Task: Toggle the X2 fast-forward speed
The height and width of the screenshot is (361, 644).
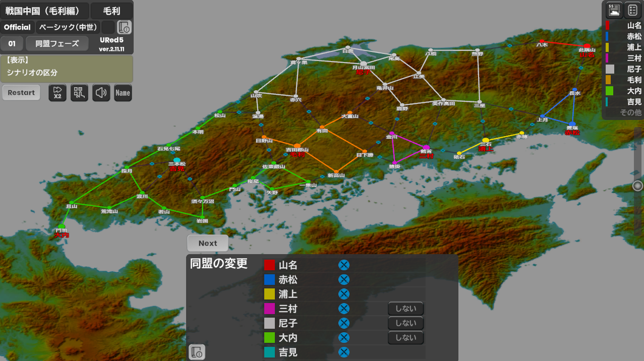Action: pos(57,93)
